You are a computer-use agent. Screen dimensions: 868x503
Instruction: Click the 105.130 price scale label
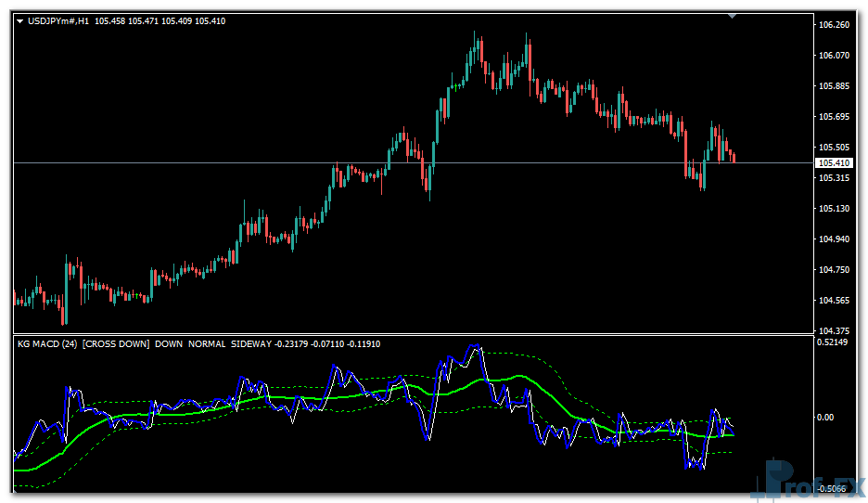(835, 209)
